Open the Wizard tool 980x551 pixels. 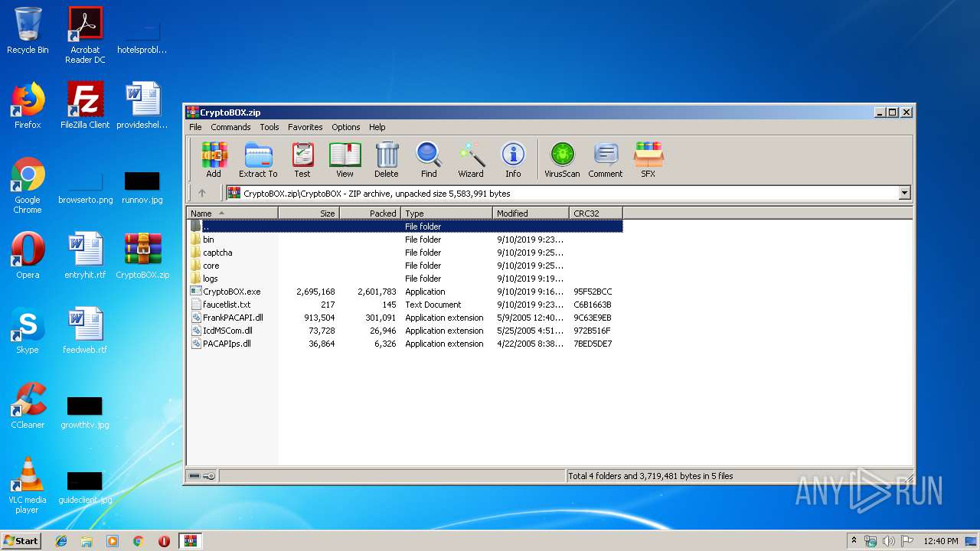pyautogui.click(x=471, y=160)
